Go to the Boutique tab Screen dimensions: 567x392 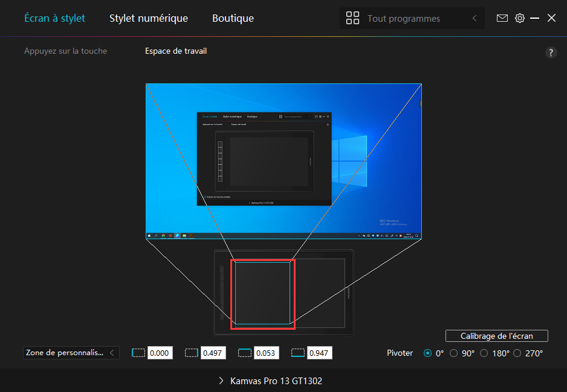pyautogui.click(x=233, y=18)
